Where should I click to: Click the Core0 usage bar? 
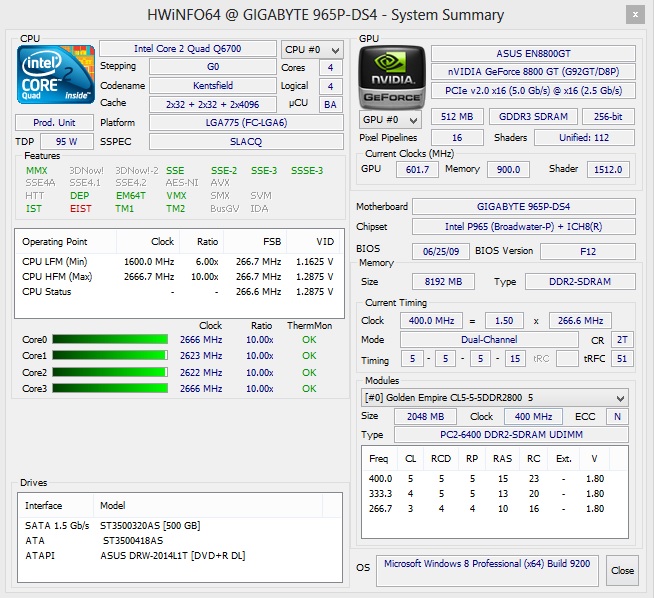(x=110, y=339)
